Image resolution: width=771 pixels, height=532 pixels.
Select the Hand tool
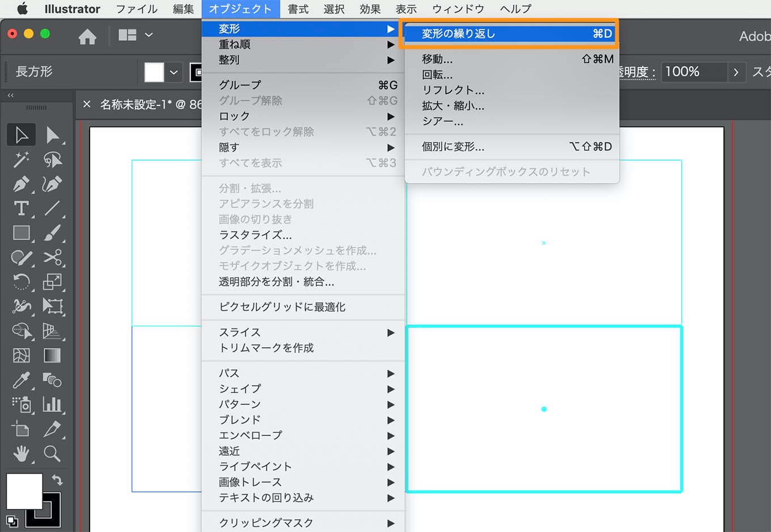coord(22,453)
